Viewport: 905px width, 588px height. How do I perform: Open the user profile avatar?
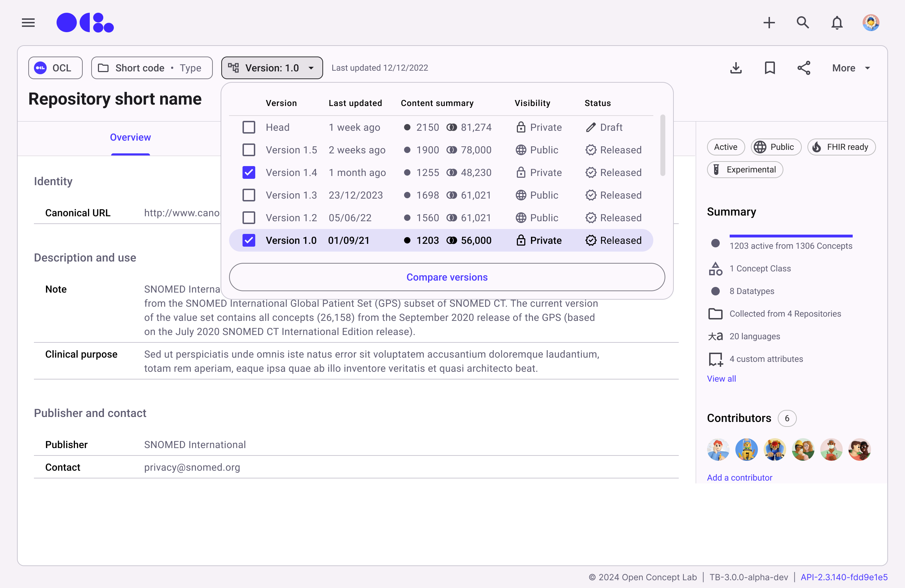click(870, 23)
